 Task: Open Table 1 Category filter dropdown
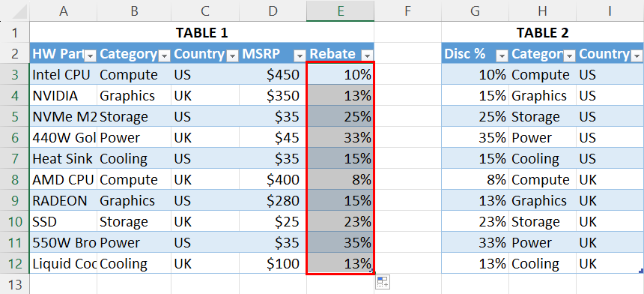(x=164, y=55)
